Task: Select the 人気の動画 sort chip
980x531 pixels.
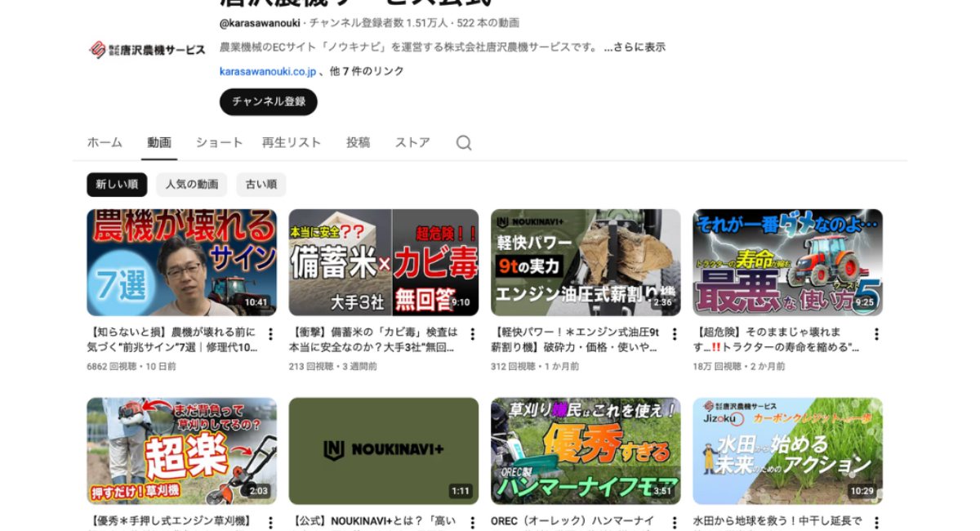Action: pyautogui.click(x=192, y=185)
